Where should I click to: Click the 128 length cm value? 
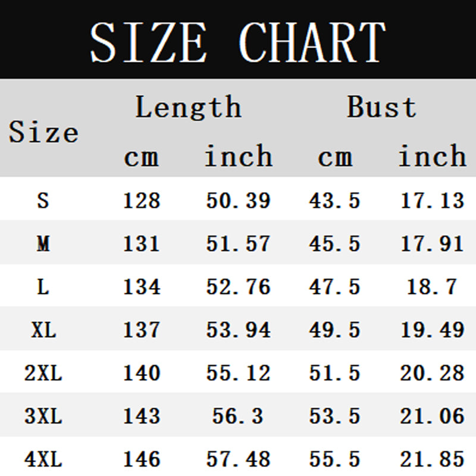142,201
